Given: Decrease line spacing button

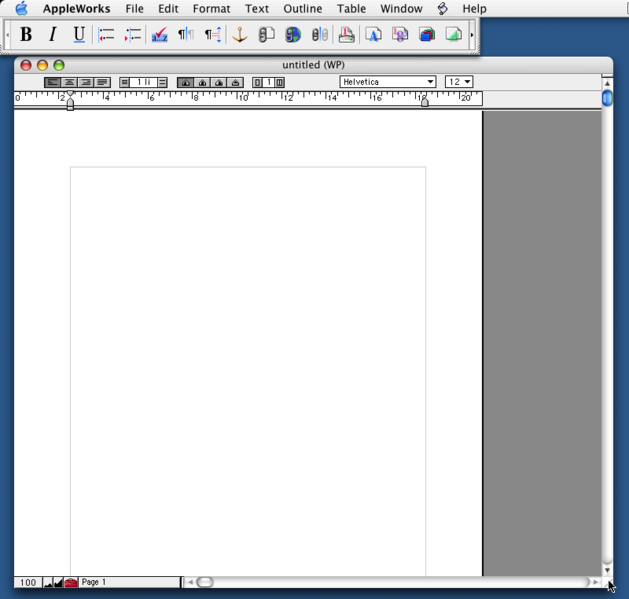Looking at the screenshot, I should pos(124,83).
